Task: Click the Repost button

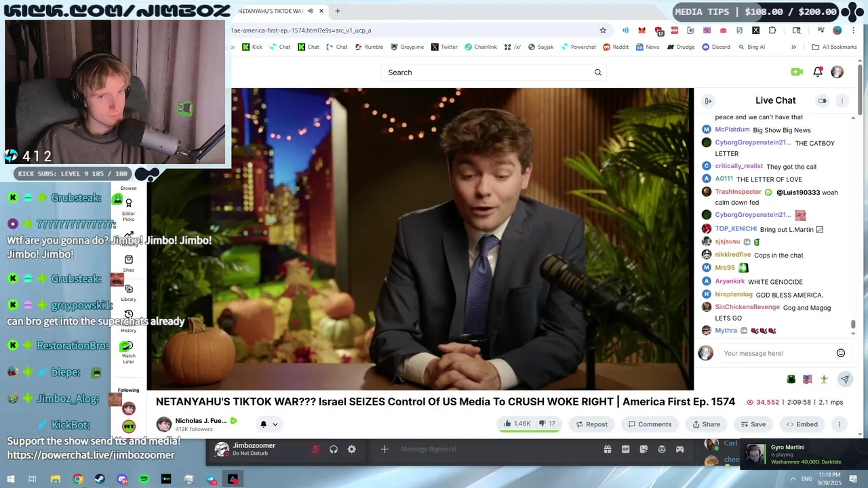Action: coord(591,424)
